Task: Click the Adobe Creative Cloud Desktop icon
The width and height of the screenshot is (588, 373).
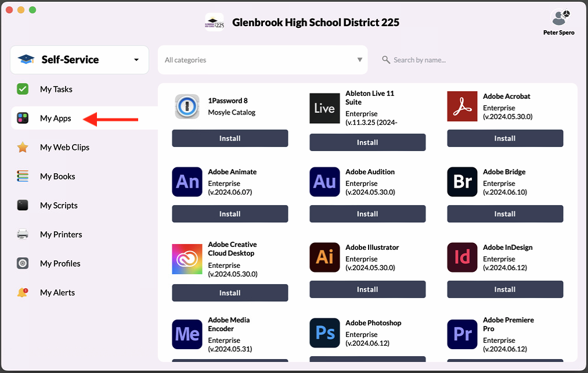Action: point(187,259)
